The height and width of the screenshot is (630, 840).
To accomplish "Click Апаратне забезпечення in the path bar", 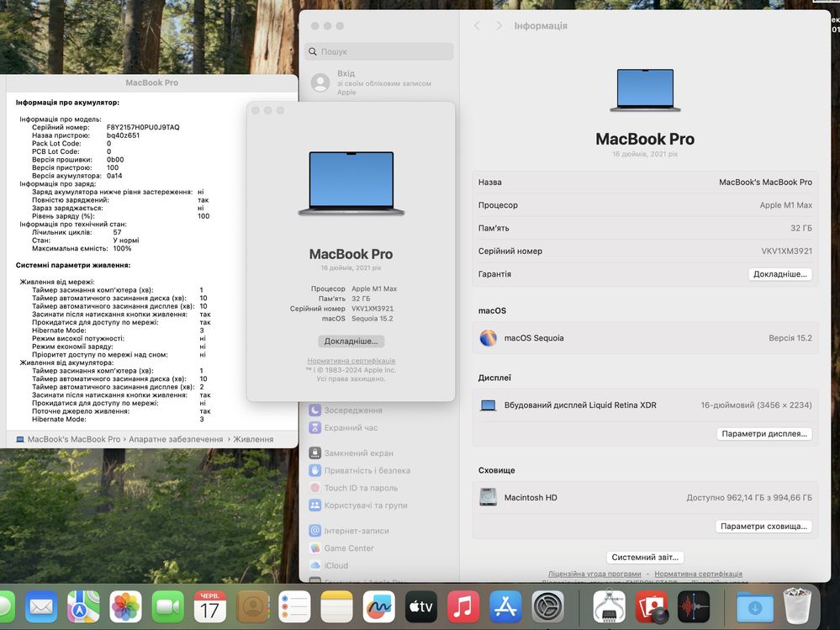I will [176, 439].
